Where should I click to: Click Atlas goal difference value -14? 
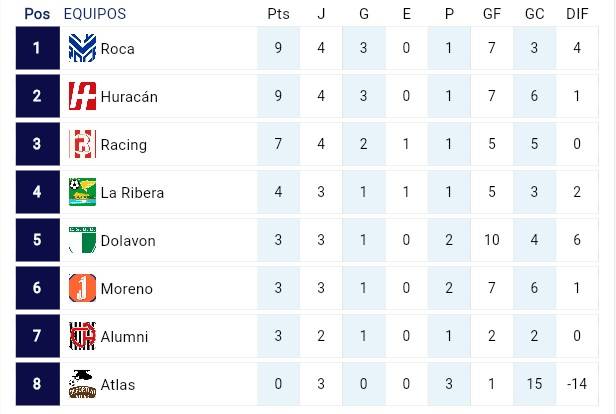[578, 385]
